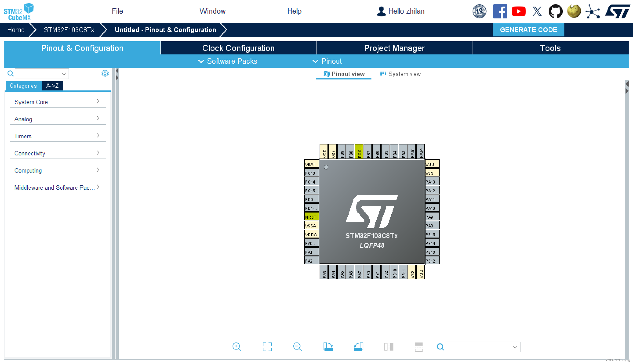Expand Middleware and Software Packs category
Screen dimensions: 633x364
58,187
